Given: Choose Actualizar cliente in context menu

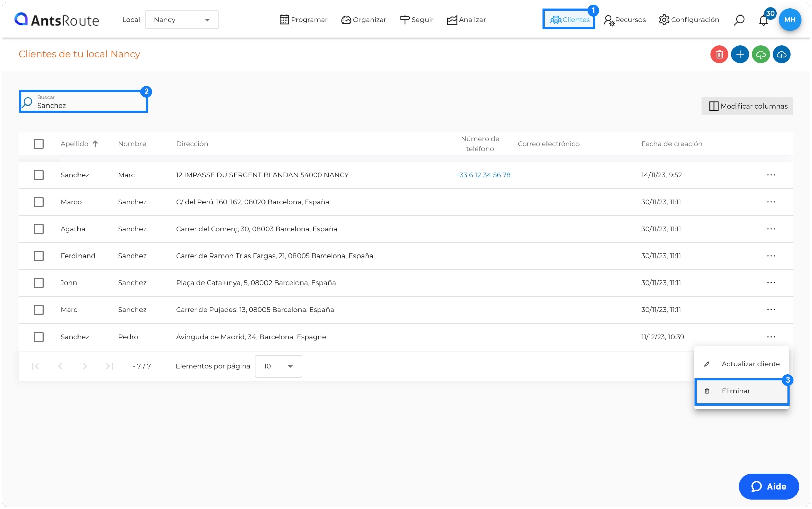Looking at the screenshot, I should (741, 364).
